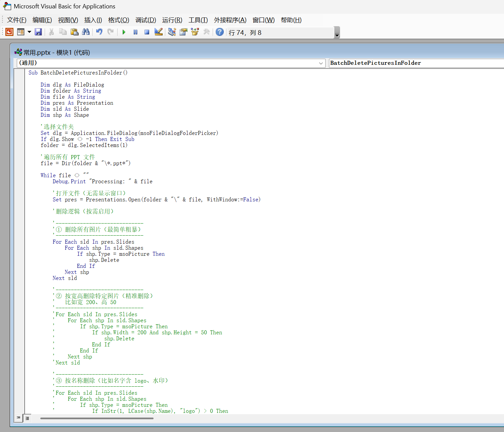504x432 pixels.
Task: Open the Insert UserForm dropdown arrow
Action: (x=30, y=32)
